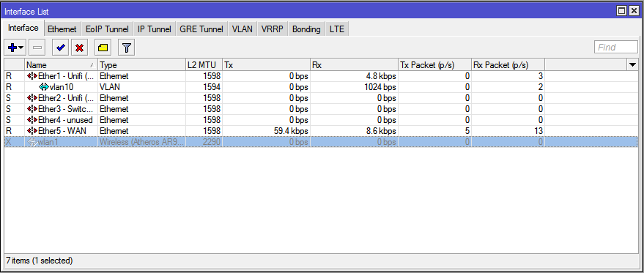Open the filter funnel button
The image size is (644, 273).
127,48
